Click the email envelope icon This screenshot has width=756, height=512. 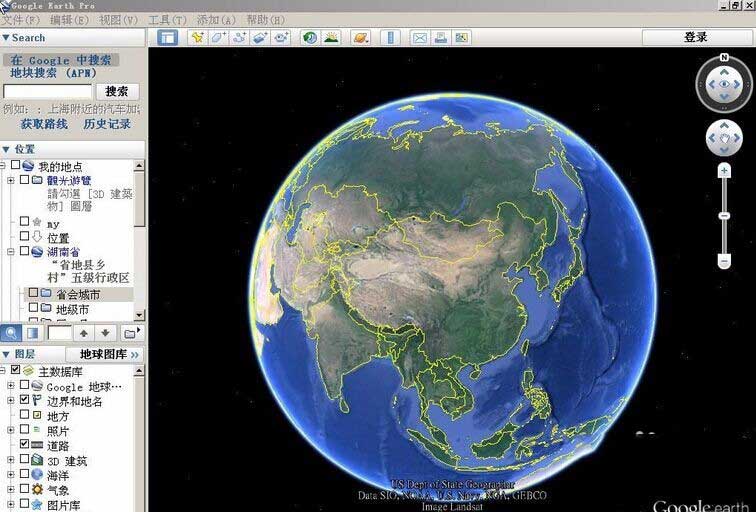[420, 38]
